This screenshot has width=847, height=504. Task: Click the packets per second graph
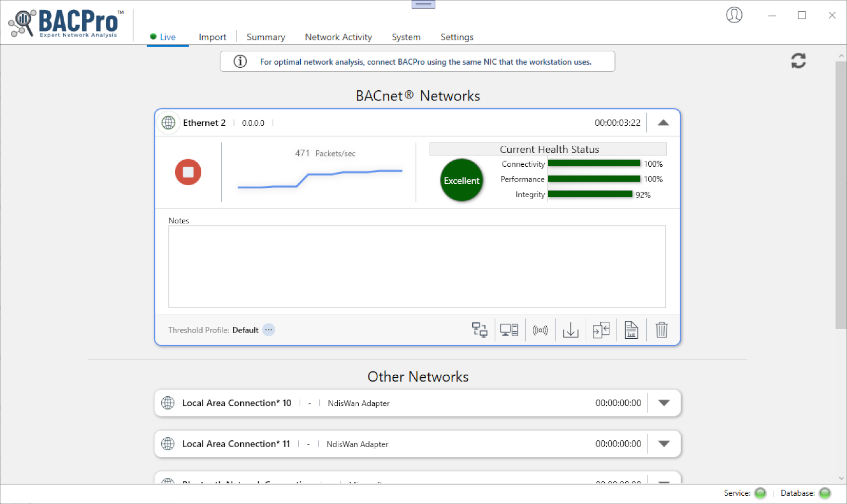pyautogui.click(x=320, y=178)
